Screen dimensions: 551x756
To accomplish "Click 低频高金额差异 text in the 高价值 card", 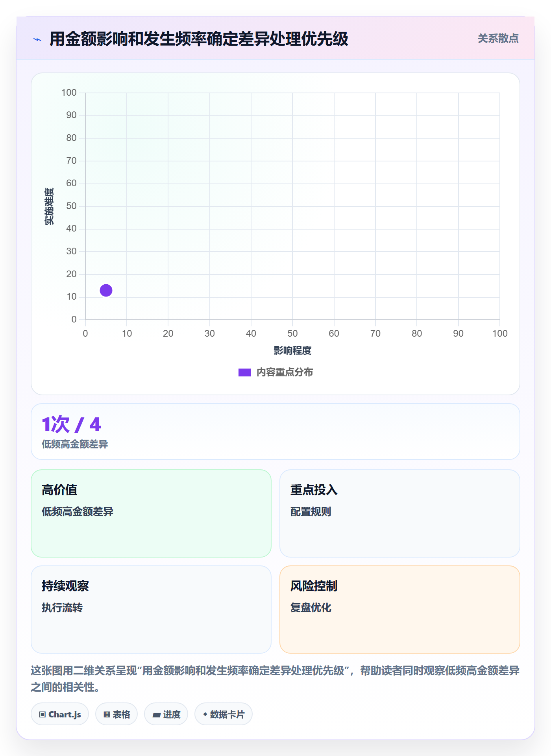I will coord(78,512).
